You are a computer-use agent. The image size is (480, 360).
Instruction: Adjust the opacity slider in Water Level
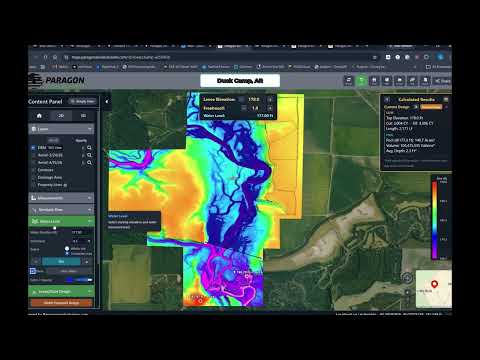(79, 280)
